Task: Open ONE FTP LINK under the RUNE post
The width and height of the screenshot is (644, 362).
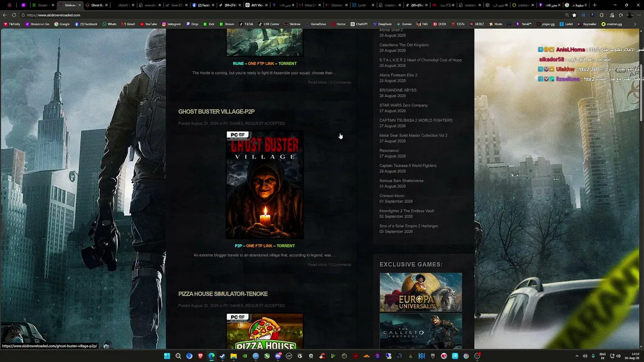Action: click(x=260, y=64)
